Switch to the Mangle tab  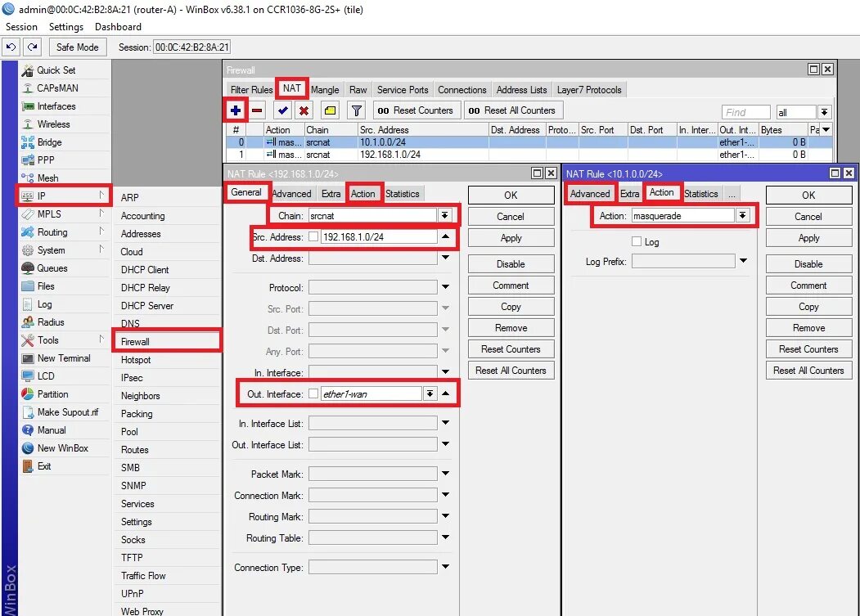[x=325, y=90]
